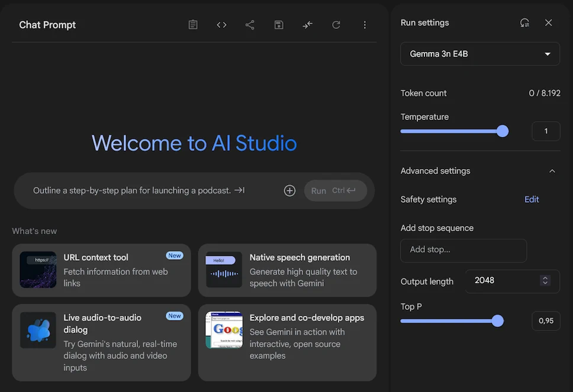Click the blue blob Live audio thumbnail
Viewport: 573px width, 392px height.
[x=38, y=330]
